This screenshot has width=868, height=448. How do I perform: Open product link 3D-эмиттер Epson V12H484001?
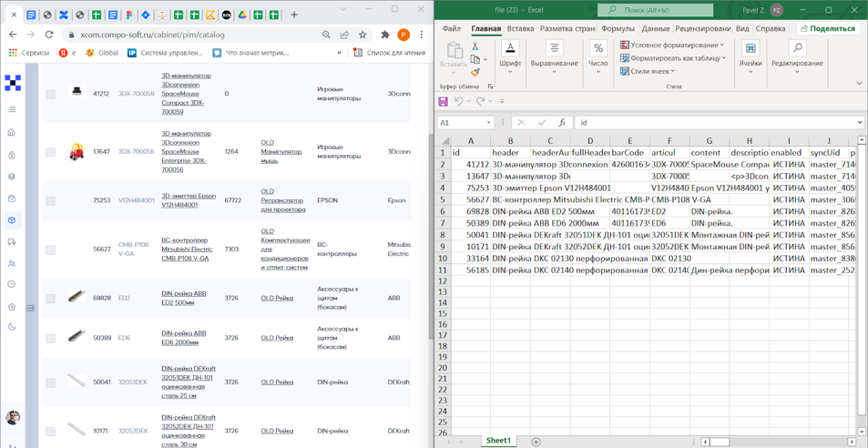coord(188,200)
